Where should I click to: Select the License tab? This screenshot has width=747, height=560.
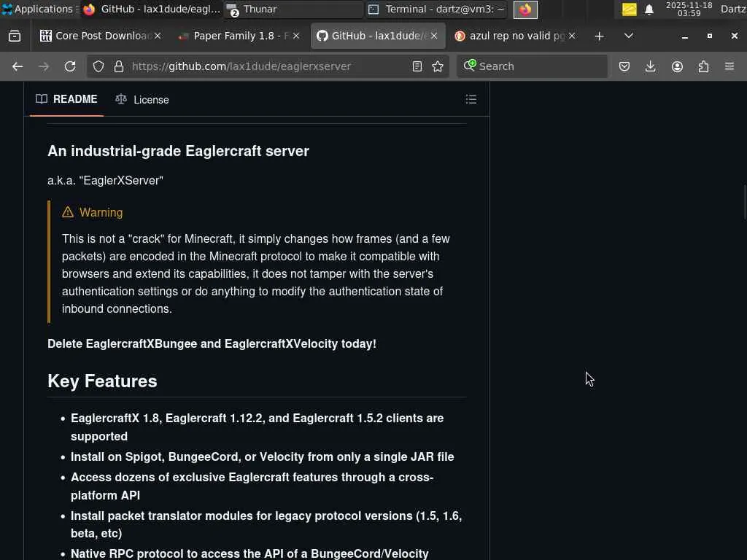[x=142, y=99]
